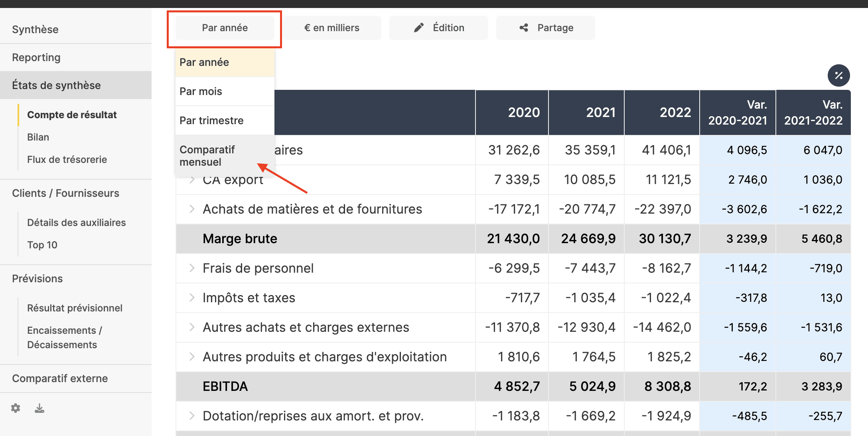Select Par mois in the dropdown menu
This screenshot has height=436, width=868.
click(x=201, y=91)
